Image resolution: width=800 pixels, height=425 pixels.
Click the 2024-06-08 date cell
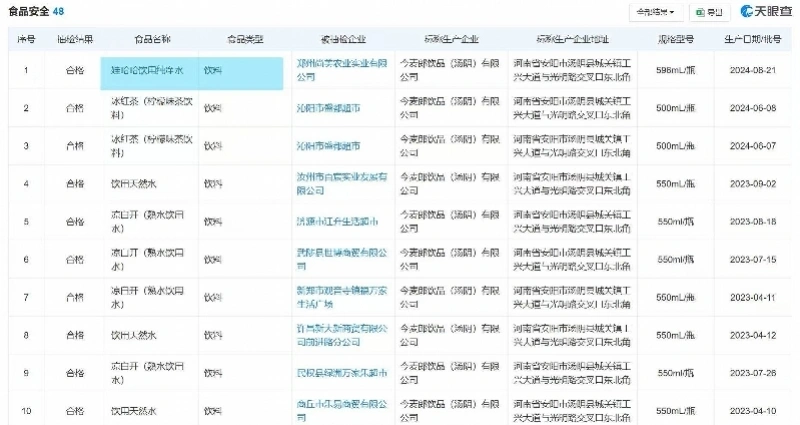(x=753, y=108)
